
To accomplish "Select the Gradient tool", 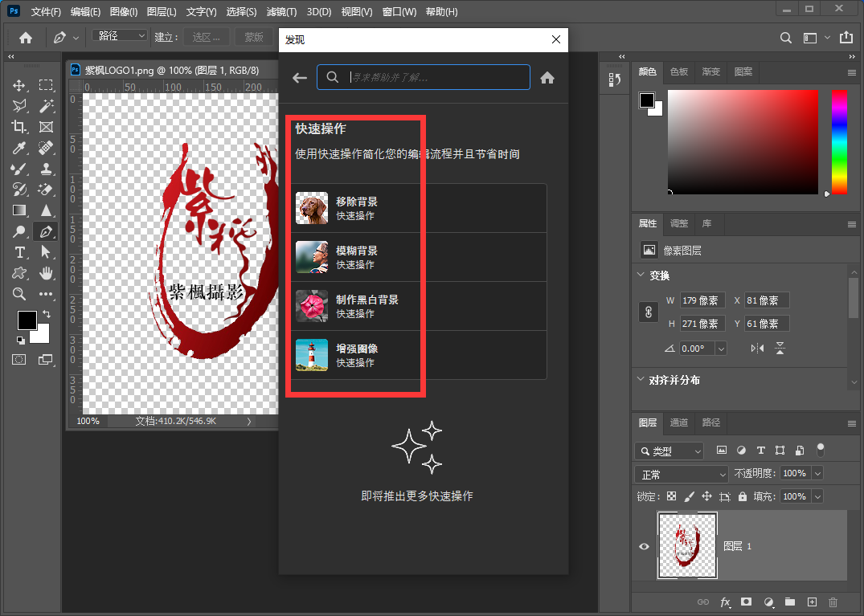I will pos(19,211).
